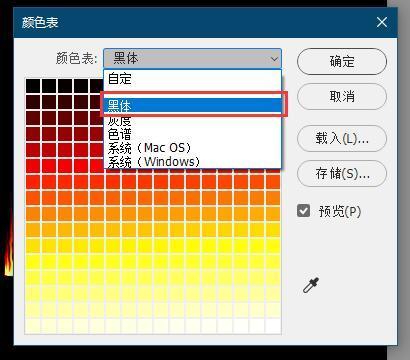
Task: Choose 系统 (Windows) option
Action: tap(192, 162)
